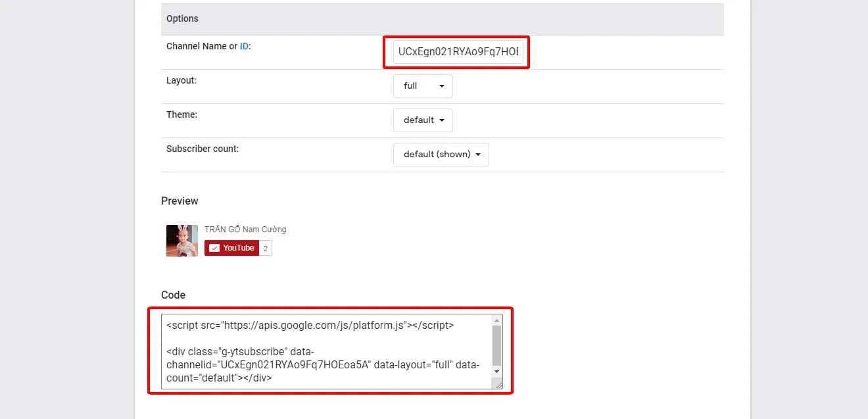868x419 pixels.
Task: Click the check icon on the YouTube button
Action: pos(214,248)
